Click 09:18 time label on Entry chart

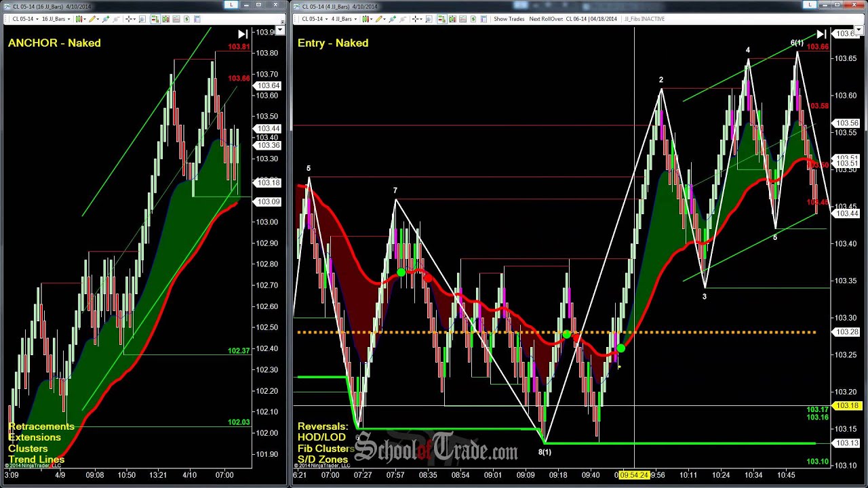pyautogui.click(x=558, y=475)
